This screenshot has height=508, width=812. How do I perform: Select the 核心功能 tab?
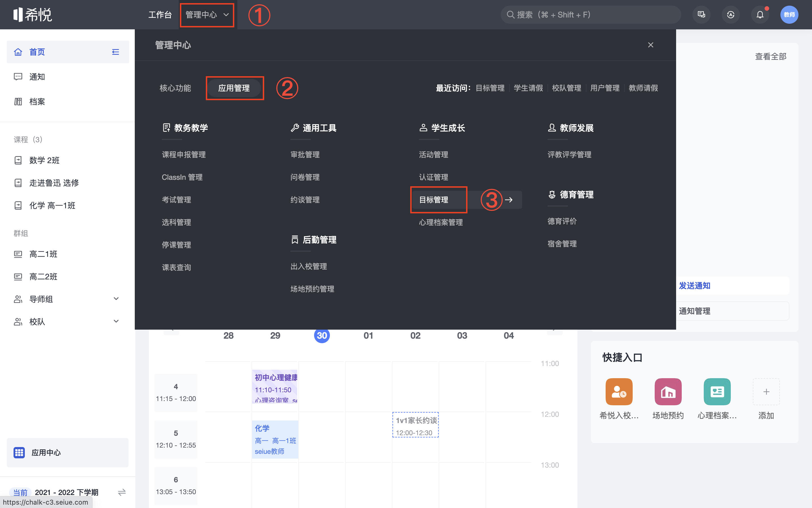(175, 88)
